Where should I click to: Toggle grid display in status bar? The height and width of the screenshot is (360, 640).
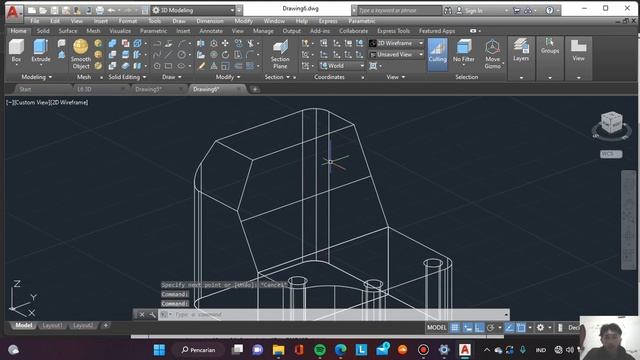(455, 327)
